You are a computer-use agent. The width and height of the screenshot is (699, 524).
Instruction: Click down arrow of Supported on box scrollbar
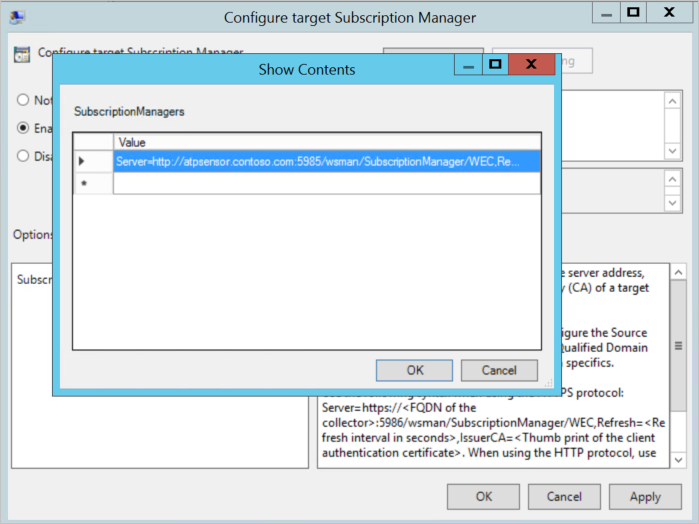pos(672,203)
